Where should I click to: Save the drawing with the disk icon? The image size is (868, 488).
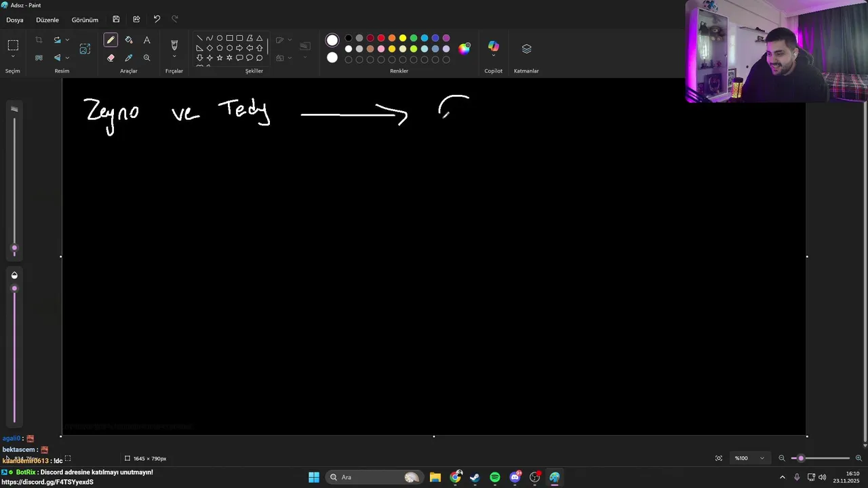tap(116, 19)
